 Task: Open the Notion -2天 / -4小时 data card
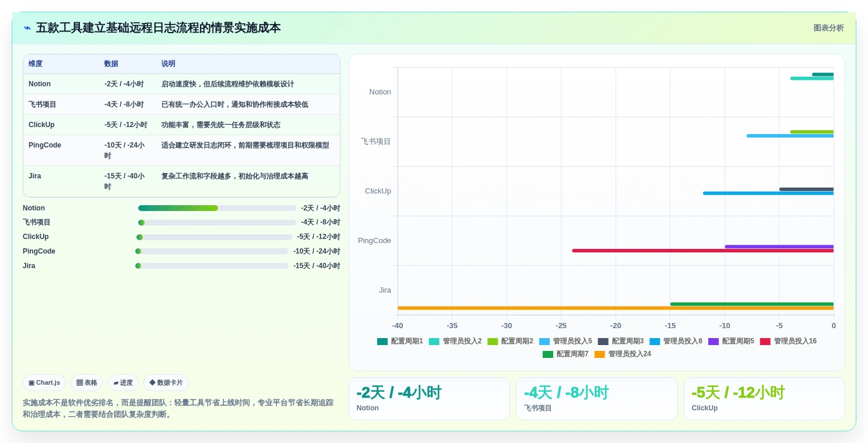[429, 399]
